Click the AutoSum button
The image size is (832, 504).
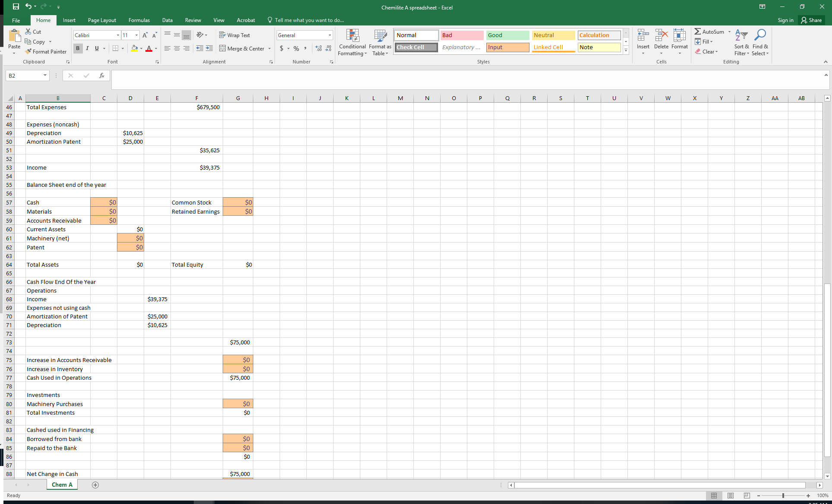[x=709, y=31]
